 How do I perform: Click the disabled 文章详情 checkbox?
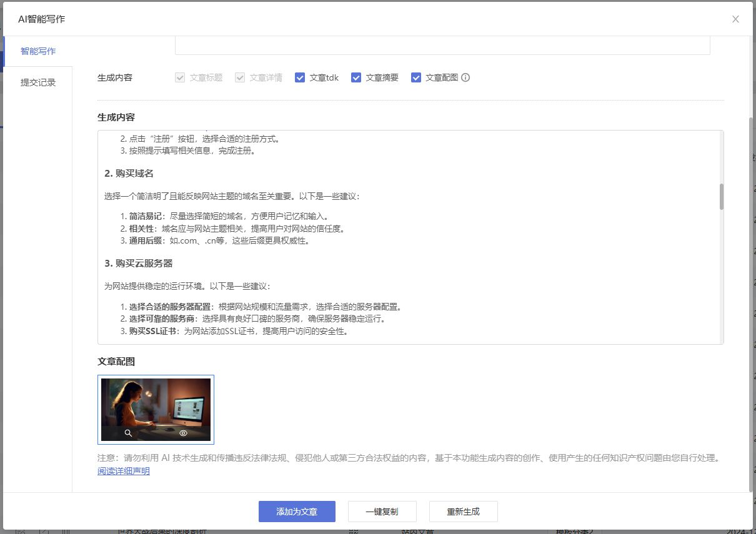[240, 78]
